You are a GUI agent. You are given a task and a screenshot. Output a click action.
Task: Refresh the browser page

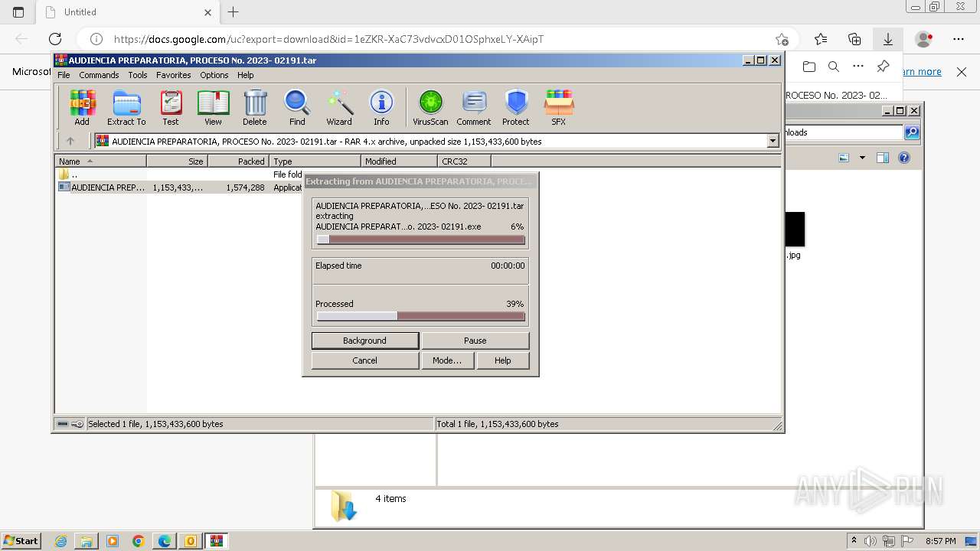click(55, 39)
